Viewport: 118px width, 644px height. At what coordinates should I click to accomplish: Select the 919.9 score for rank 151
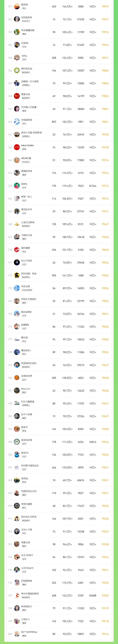coord(105,6)
